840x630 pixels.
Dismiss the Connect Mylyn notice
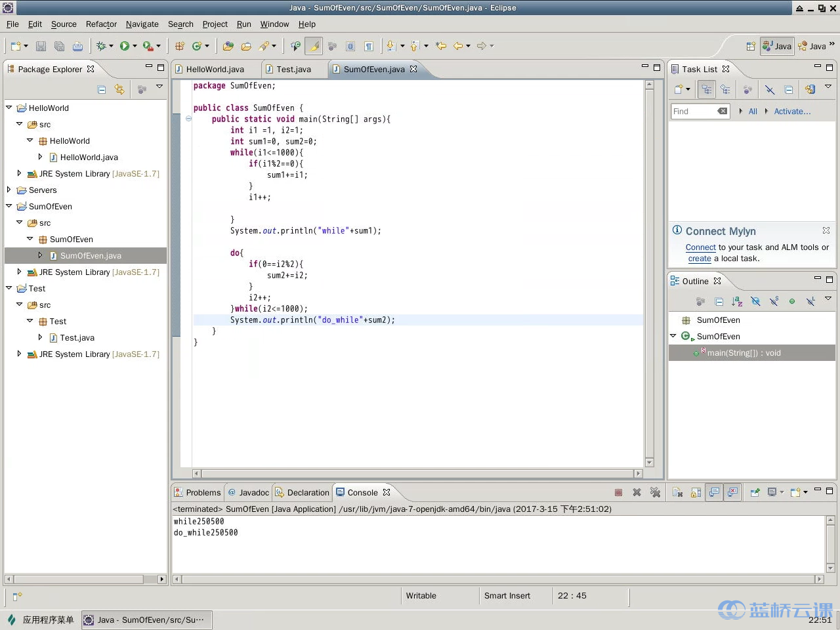[x=826, y=230]
